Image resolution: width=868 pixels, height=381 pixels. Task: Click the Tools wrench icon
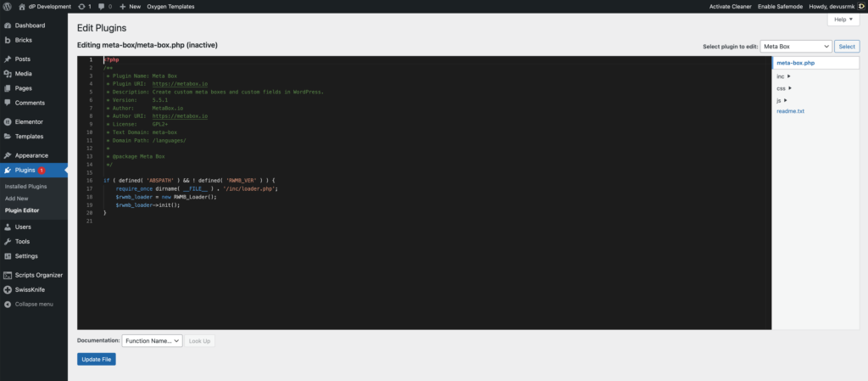click(x=8, y=242)
